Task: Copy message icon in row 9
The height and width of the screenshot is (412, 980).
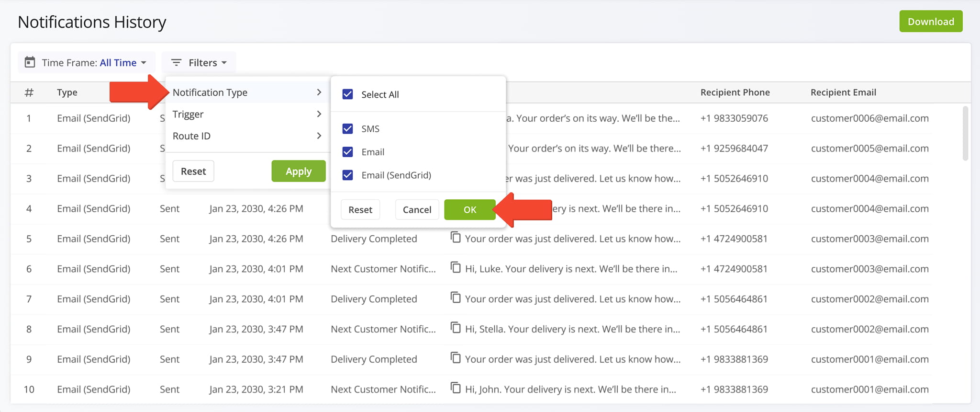Action: click(456, 358)
